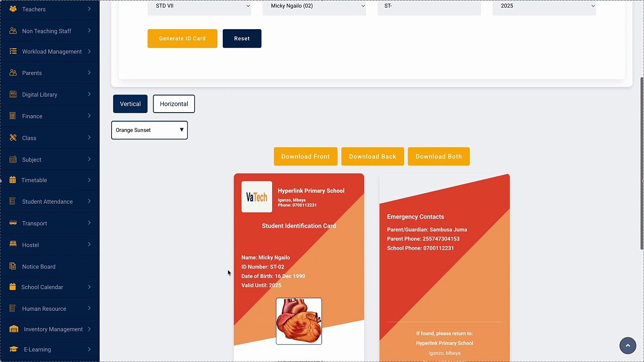This screenshot has height=362, width=644.
Task: Click the Parents sidebar icon
Action: pos(13,73)
